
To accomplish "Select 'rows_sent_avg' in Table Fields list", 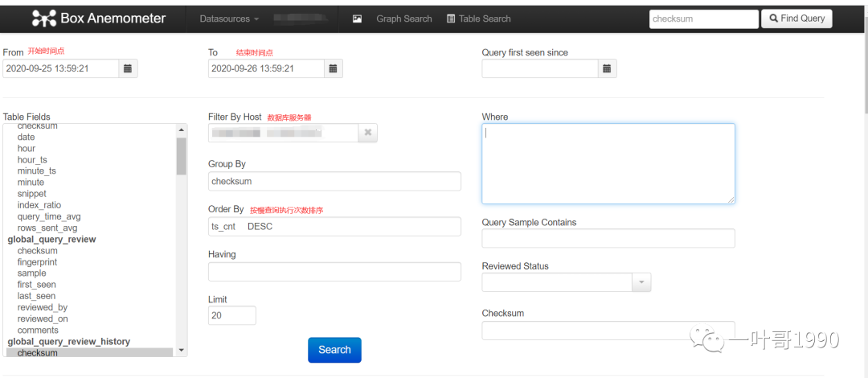I will pyautogui.click(x=47, y=228).
